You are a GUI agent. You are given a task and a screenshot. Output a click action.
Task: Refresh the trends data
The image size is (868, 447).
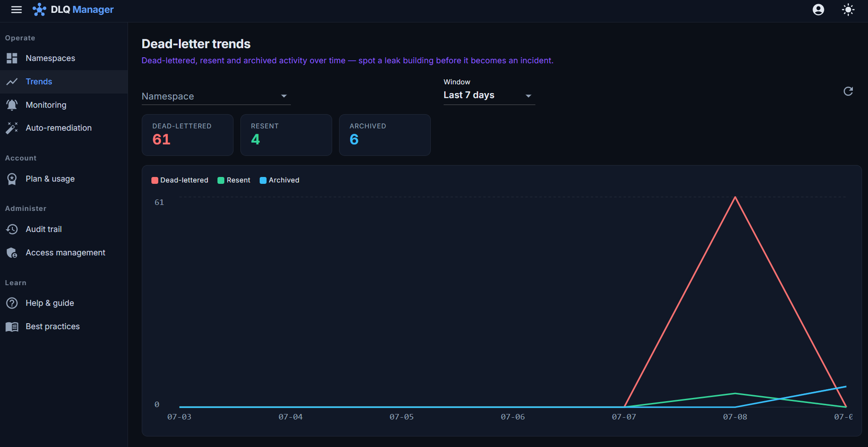point(848,91)
